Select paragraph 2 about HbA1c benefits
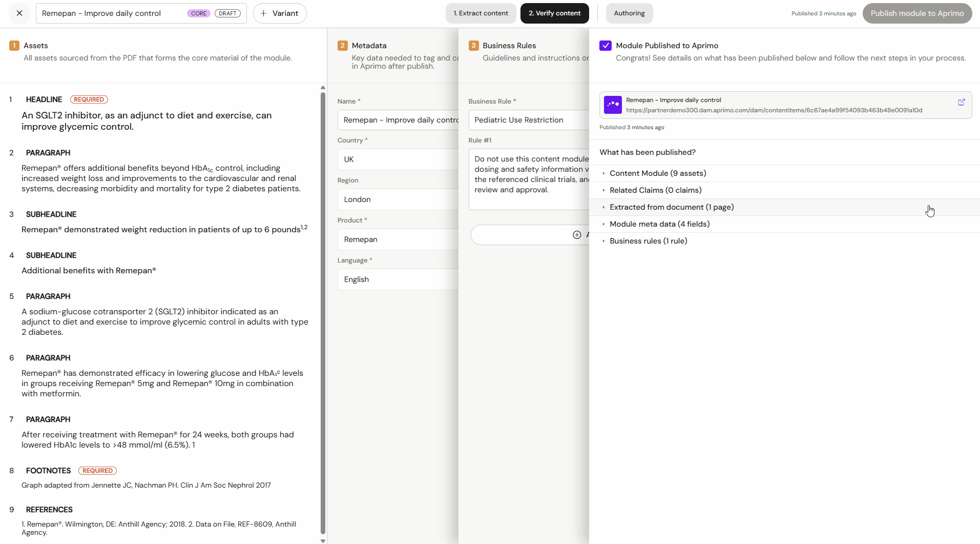 (x=161, y=178)
